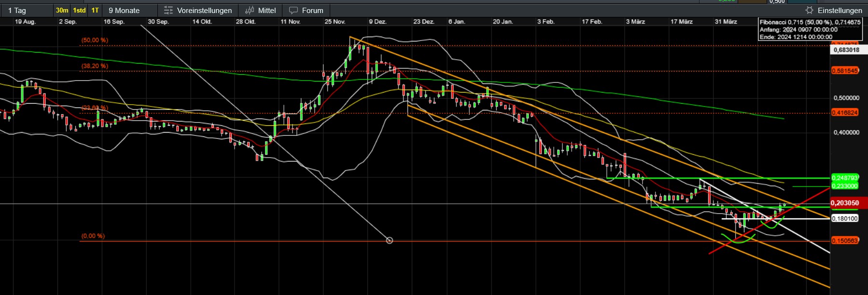Click the 17 Feb. date axis label
868x295 pixels.
(592, 22)
